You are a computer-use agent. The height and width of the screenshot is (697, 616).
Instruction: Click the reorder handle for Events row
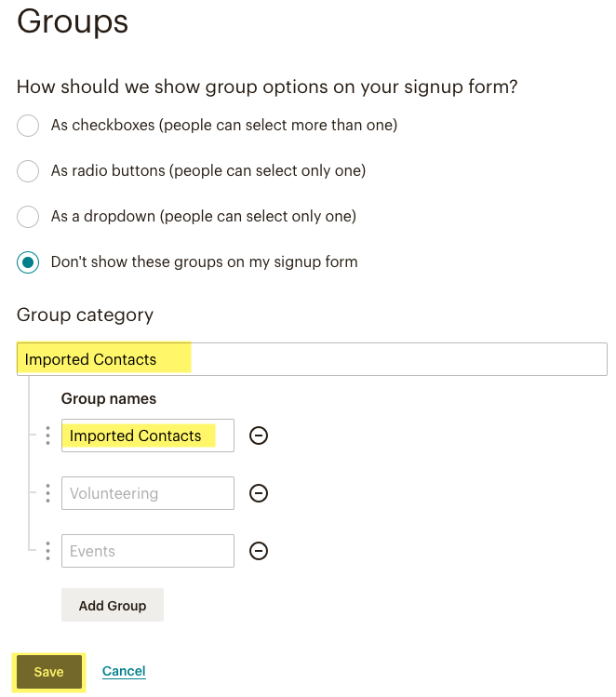(x=48, y=551)
